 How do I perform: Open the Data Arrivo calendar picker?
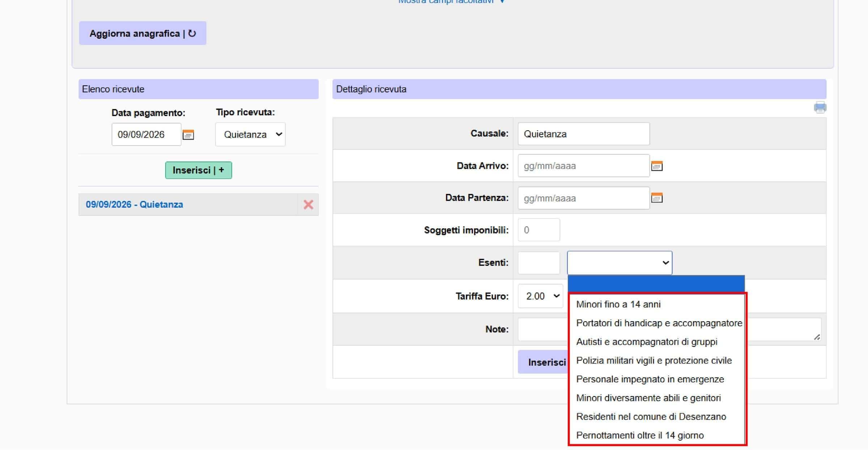coord(656,166)
